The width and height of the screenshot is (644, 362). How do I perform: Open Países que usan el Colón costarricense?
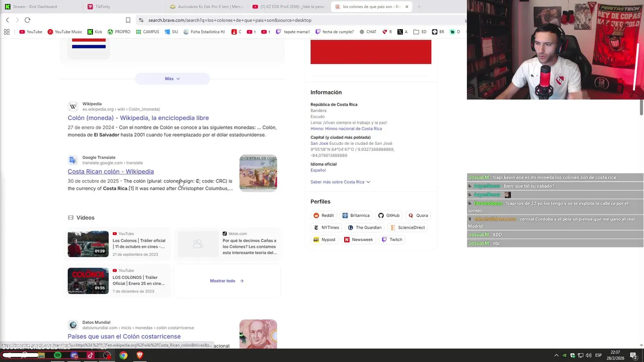124,336
